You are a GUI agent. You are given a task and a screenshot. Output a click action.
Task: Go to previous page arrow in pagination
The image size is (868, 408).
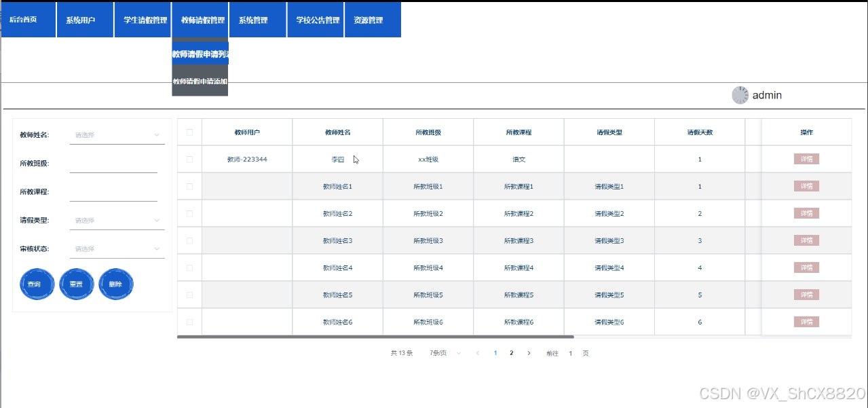tap(478, 353)
